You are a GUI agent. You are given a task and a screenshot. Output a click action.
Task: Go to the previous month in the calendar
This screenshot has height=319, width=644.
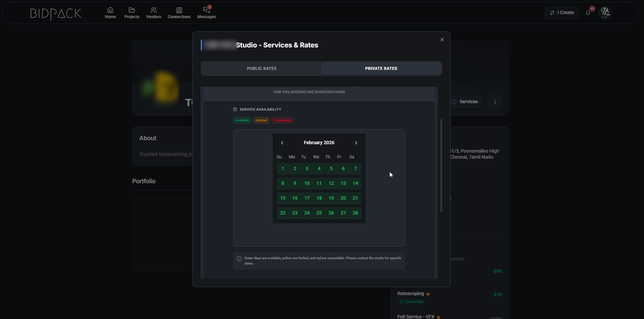[x=282, y=143]
